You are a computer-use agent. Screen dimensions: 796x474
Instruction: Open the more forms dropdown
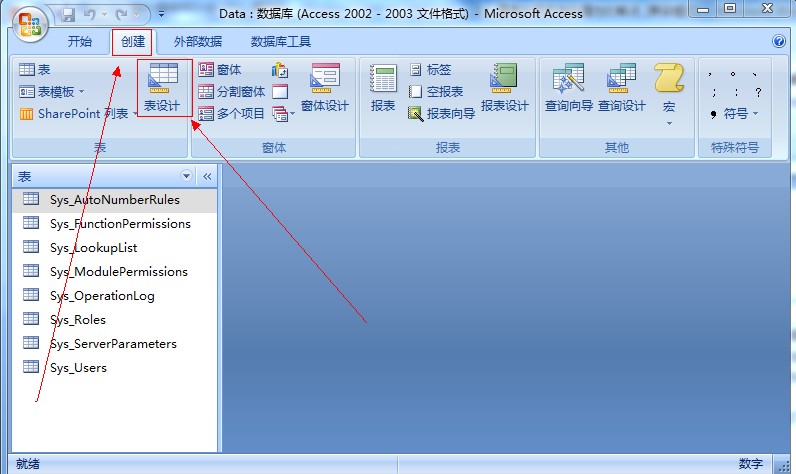(x=283, y=114)
